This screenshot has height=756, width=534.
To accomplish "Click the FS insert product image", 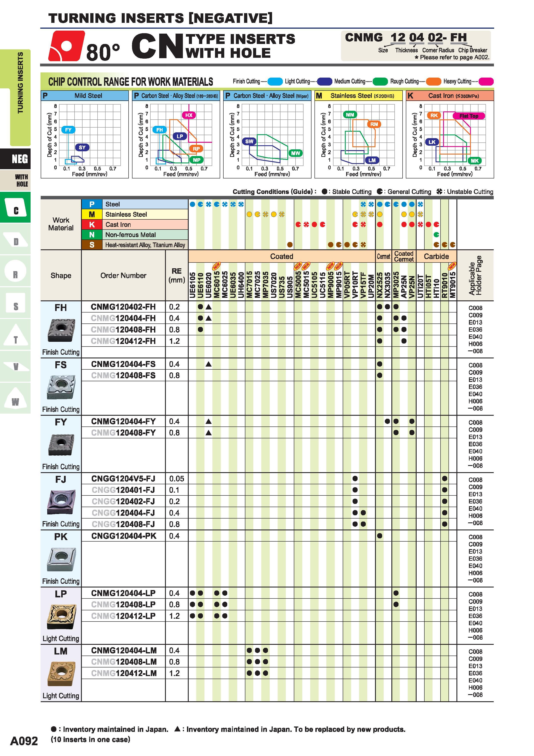I will point(61,387).
